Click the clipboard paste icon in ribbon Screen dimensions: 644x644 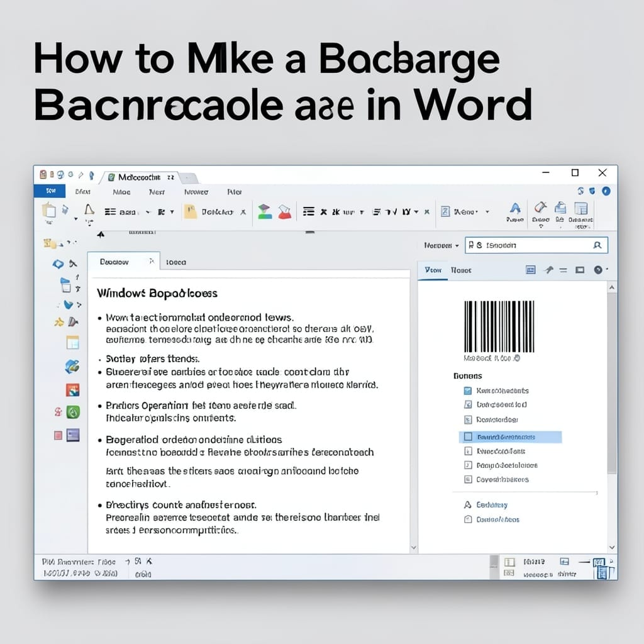click(x=49, y=210)
